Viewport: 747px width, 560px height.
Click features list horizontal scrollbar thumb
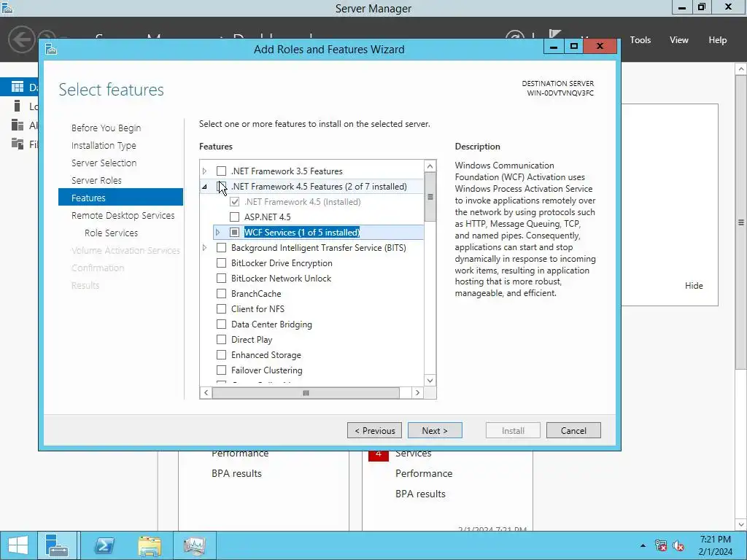tap(306, 393)
